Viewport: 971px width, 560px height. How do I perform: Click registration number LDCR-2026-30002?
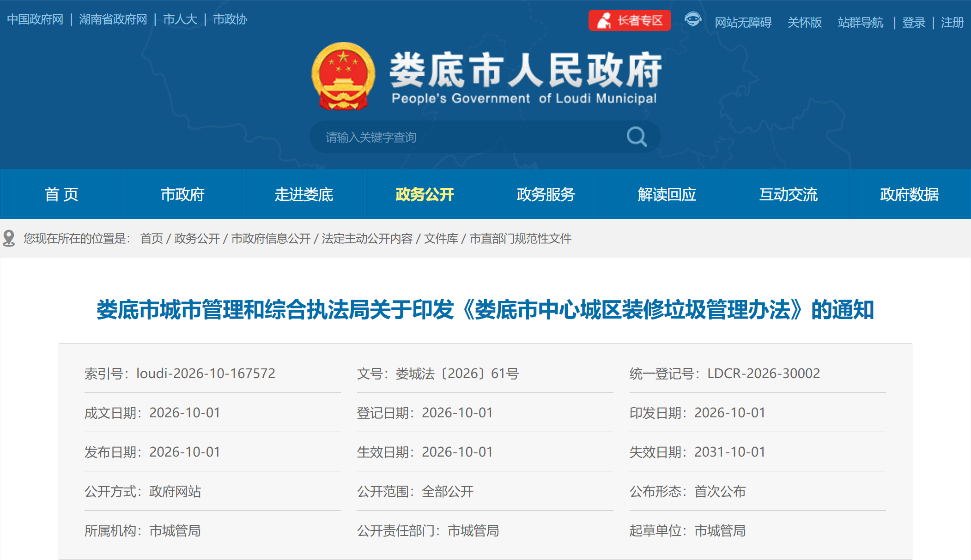pos(764,373)
